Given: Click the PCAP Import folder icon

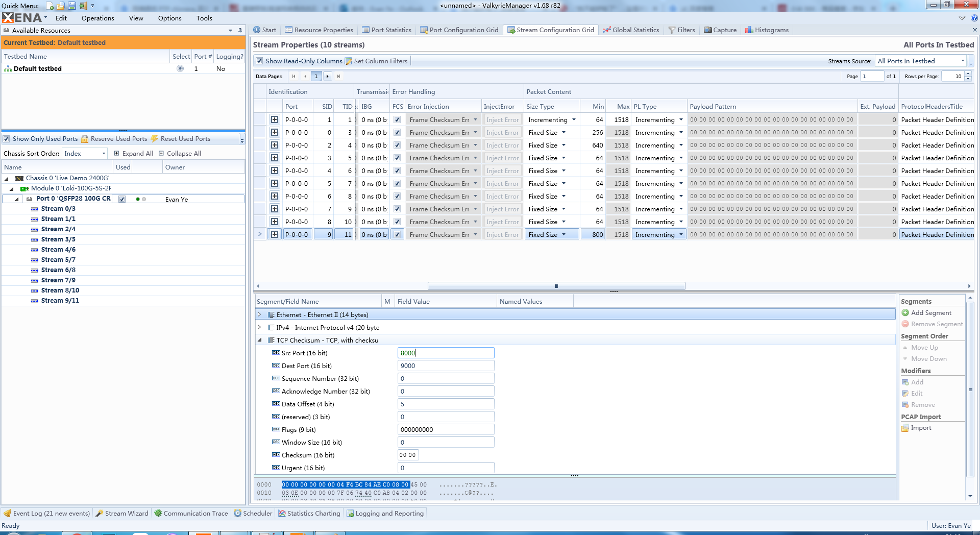Looking at the screenshot, I should tap(905, 428).
